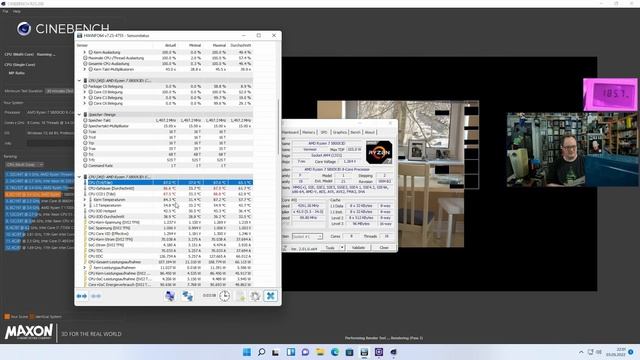The height and width of the screenshot is (360, 640).
Task: Open the Chat taskbar icon
Action: tap(305, 352)
